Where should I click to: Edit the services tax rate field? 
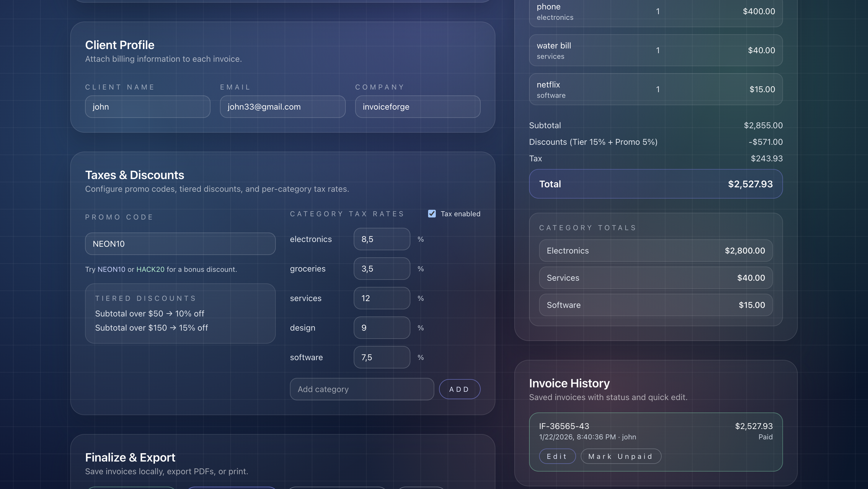[x=381, y=298]
